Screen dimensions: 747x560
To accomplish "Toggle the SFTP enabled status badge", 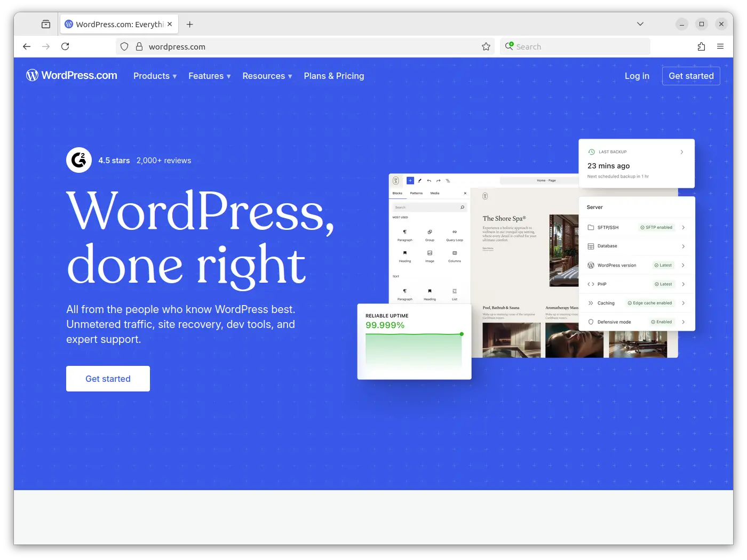I will click(x=656, y=227).
